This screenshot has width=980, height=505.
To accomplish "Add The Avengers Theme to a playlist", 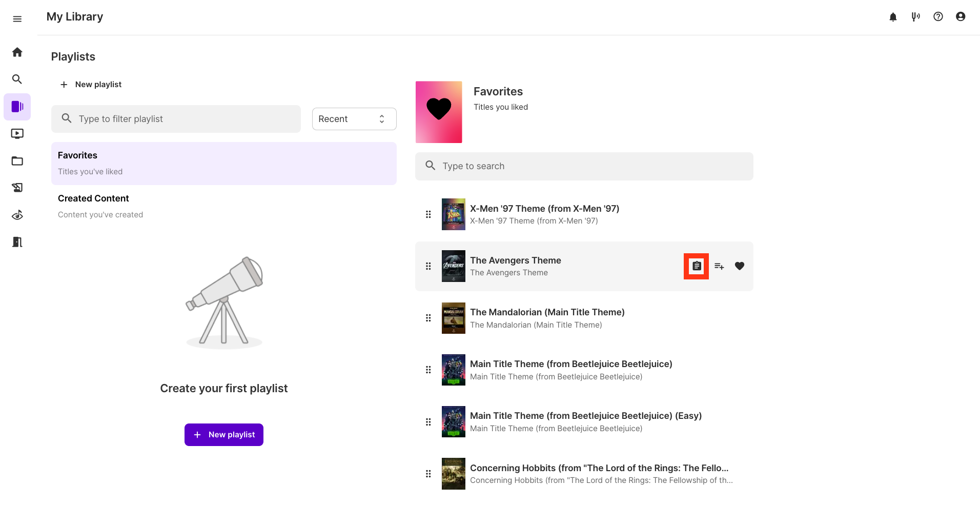I will (719, 266).
